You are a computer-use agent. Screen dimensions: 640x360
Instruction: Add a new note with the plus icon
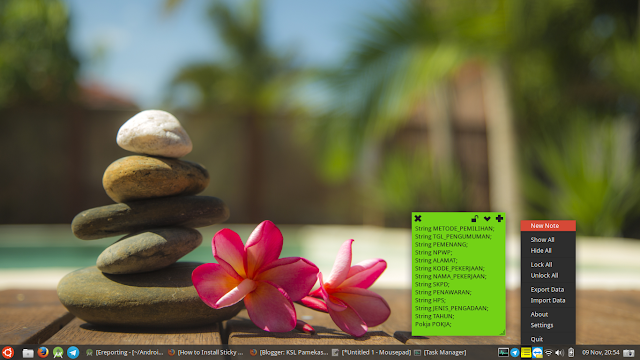(x=499, y=218)
